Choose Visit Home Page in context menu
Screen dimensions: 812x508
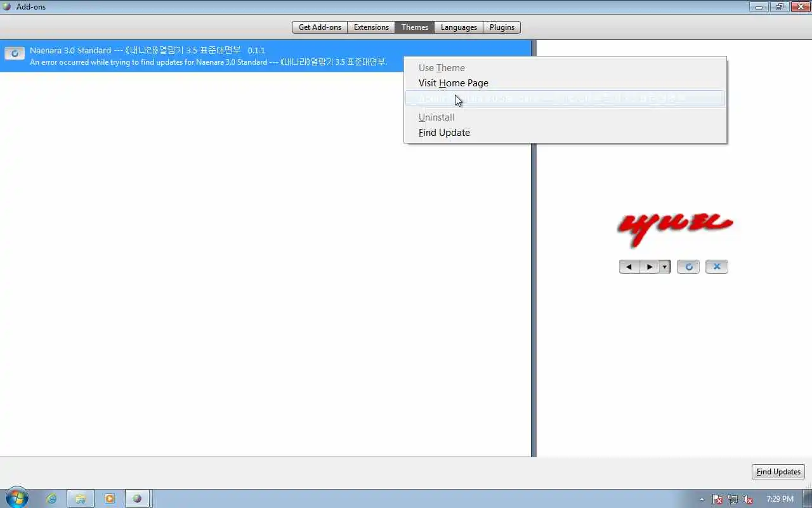point(565,83)
